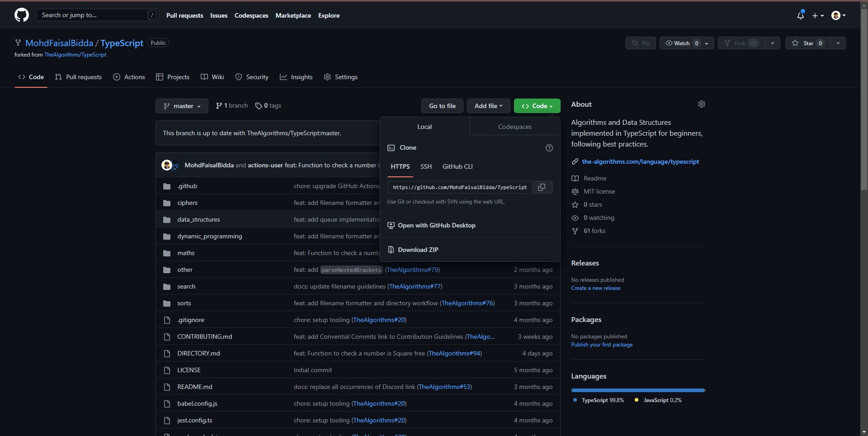
Task: Open the dynamic_programming folder
Action: pos(209,237)
